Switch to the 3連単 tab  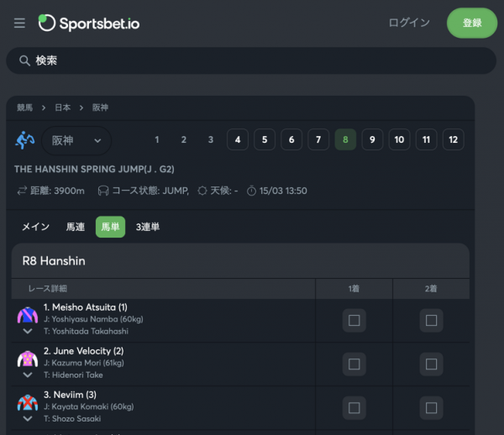(148, 227)
